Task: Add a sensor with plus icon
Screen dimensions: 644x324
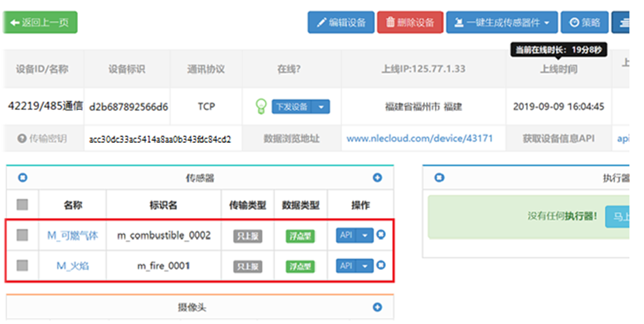Action: click(x=378, y=178)
